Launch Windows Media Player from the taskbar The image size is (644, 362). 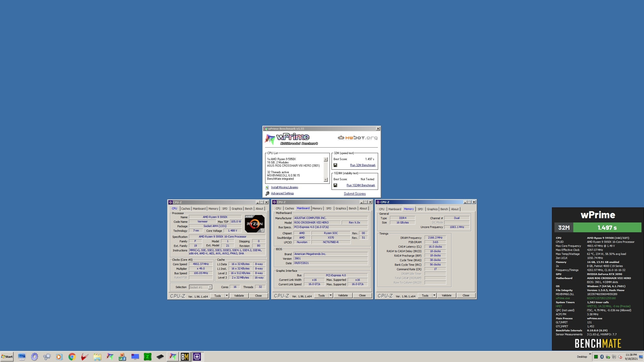coord(59,356)
